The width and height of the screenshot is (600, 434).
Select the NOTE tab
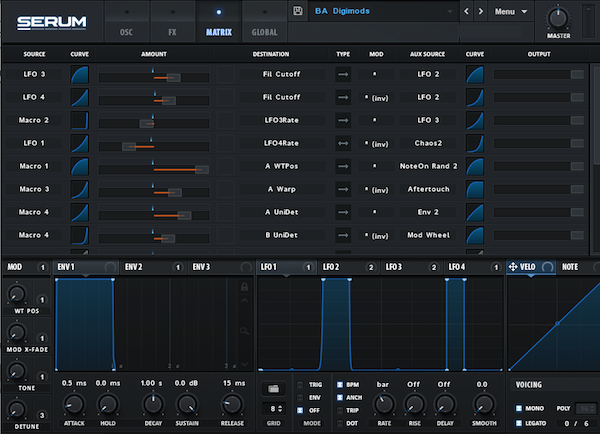tap(579, 267)
